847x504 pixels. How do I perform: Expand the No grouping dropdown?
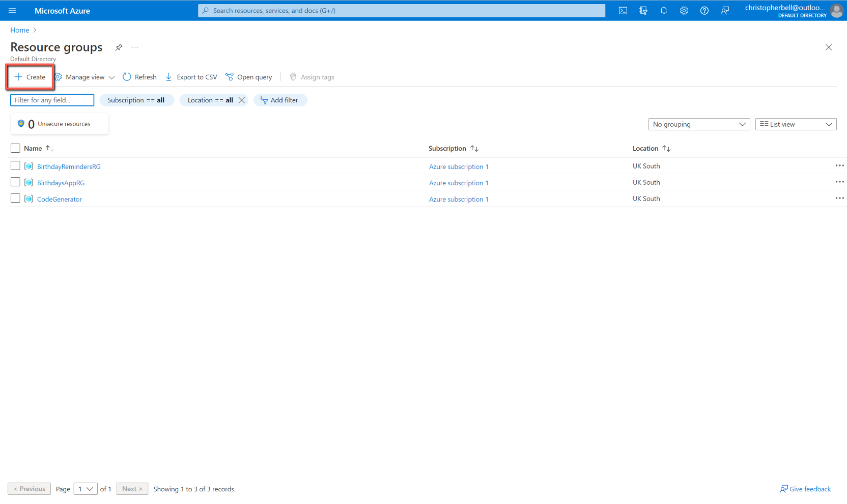(698, 124)
